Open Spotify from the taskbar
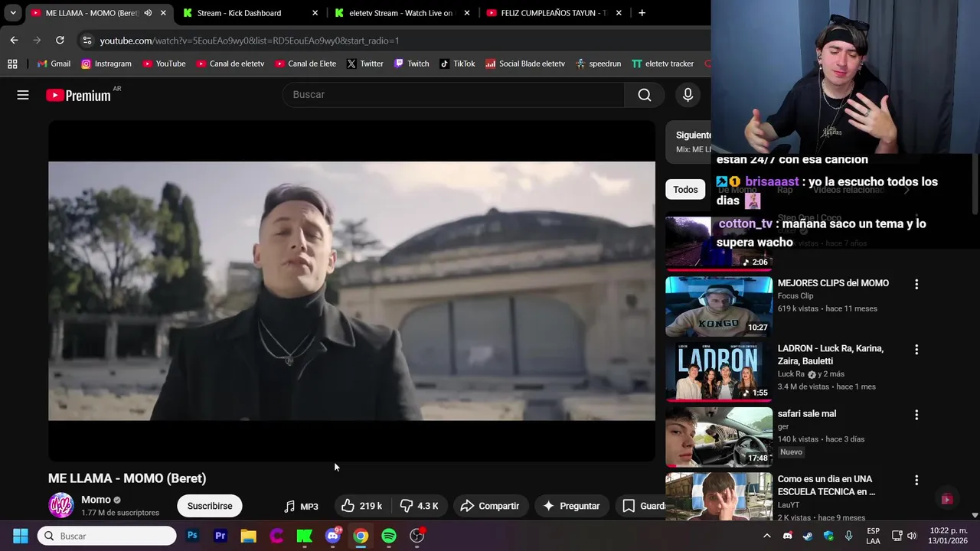Viewport: 980px width, 551px height. (x=389, y=536)
